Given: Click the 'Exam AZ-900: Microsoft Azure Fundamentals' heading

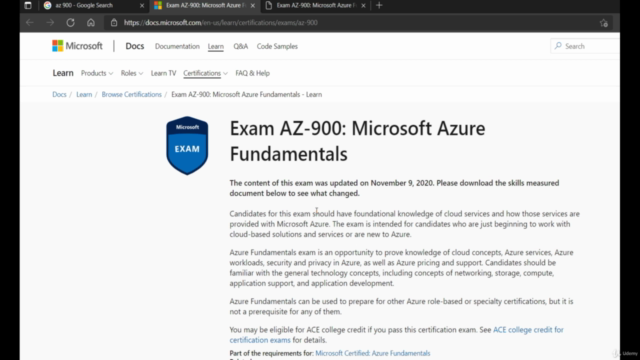Looking at the screenshot, I should 357,141.
